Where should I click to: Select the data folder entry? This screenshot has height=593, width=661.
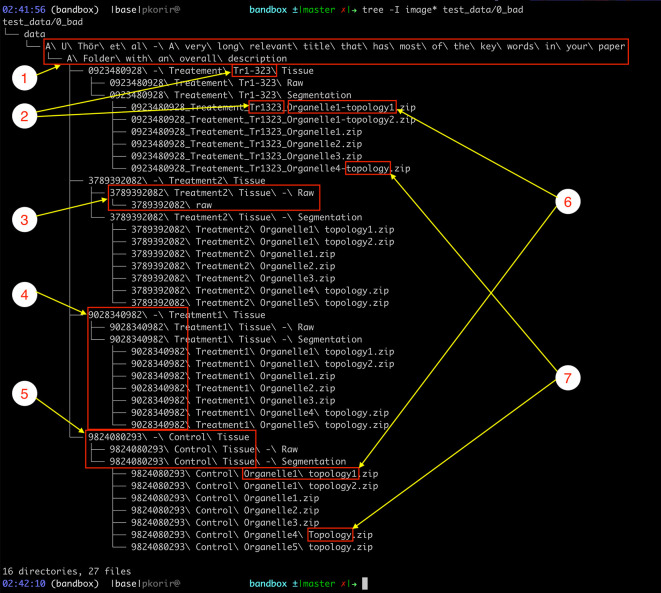pyautogui.click(x=35, y=34)
